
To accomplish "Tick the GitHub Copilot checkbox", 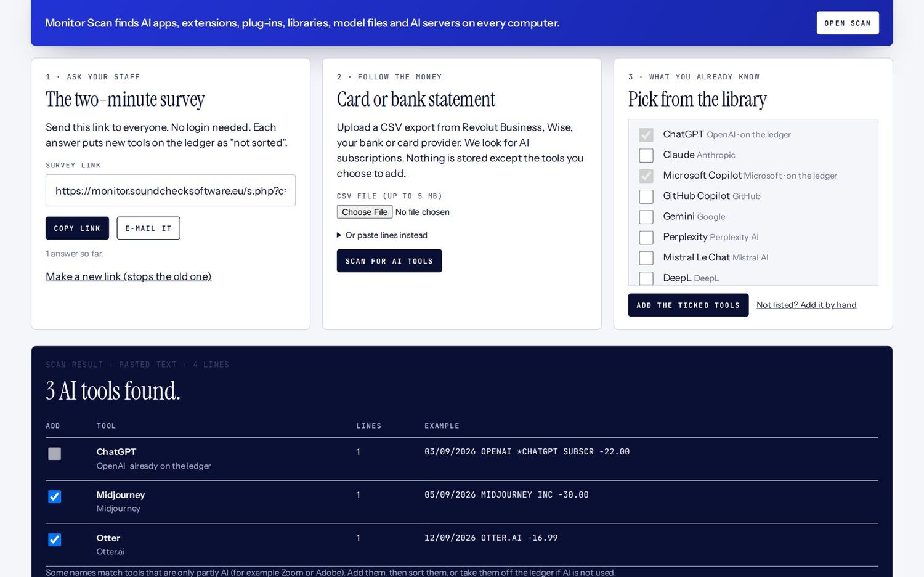I will coord(646,196).
